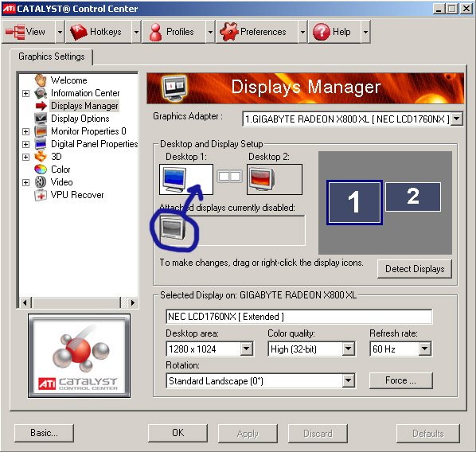Viewport: 476px width, 452px height.
Task: Open the Preferences dropdown arrow
Action: point(302,32)
